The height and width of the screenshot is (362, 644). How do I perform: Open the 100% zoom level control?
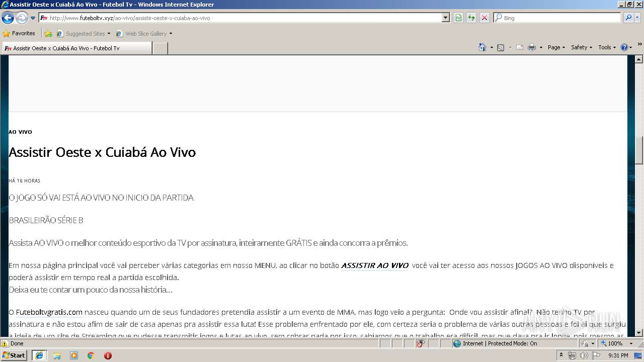(x=617, y=343)
